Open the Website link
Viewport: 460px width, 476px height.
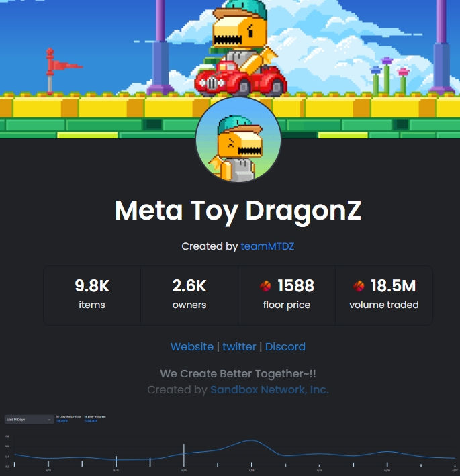point(192,346)
